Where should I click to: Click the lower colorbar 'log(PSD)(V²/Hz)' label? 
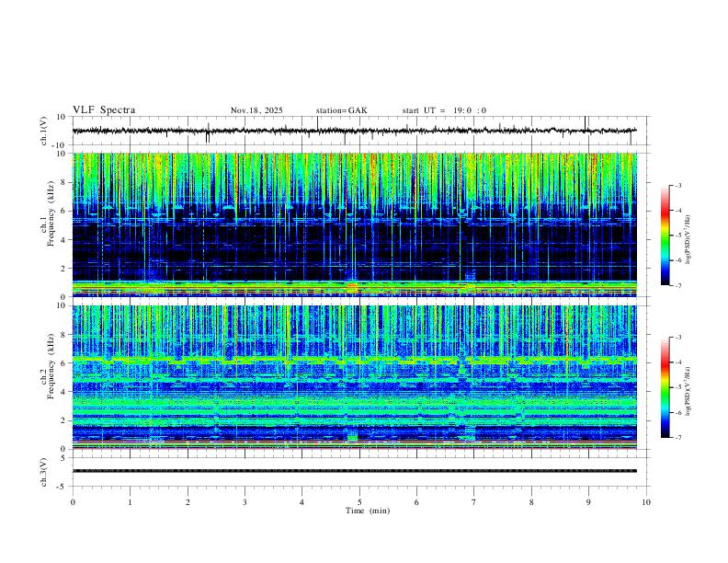coord(688,391)
